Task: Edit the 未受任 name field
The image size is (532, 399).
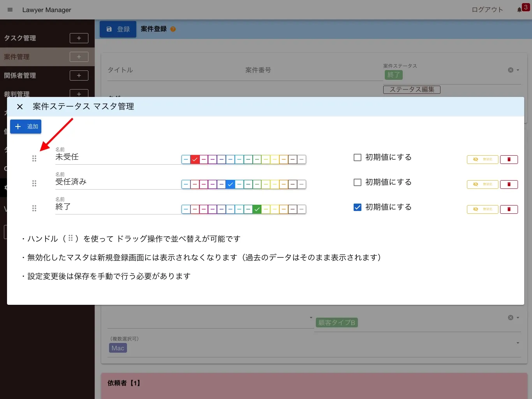Action: pyautogui.click(x=118, y=157)
